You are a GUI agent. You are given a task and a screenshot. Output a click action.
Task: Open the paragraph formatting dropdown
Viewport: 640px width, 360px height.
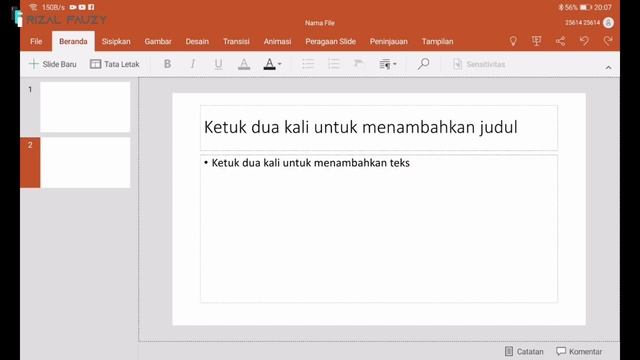(388, 64)
